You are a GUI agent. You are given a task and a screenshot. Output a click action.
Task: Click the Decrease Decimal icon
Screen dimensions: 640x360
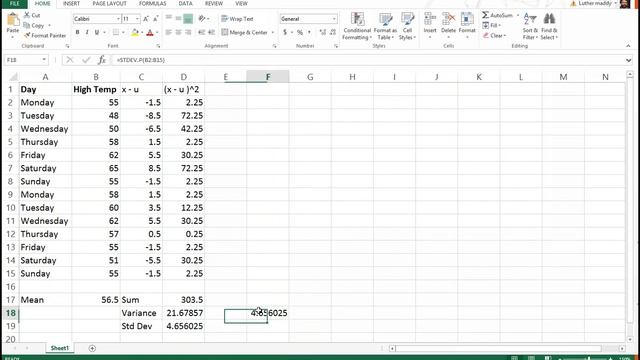[x=333, y=32]
